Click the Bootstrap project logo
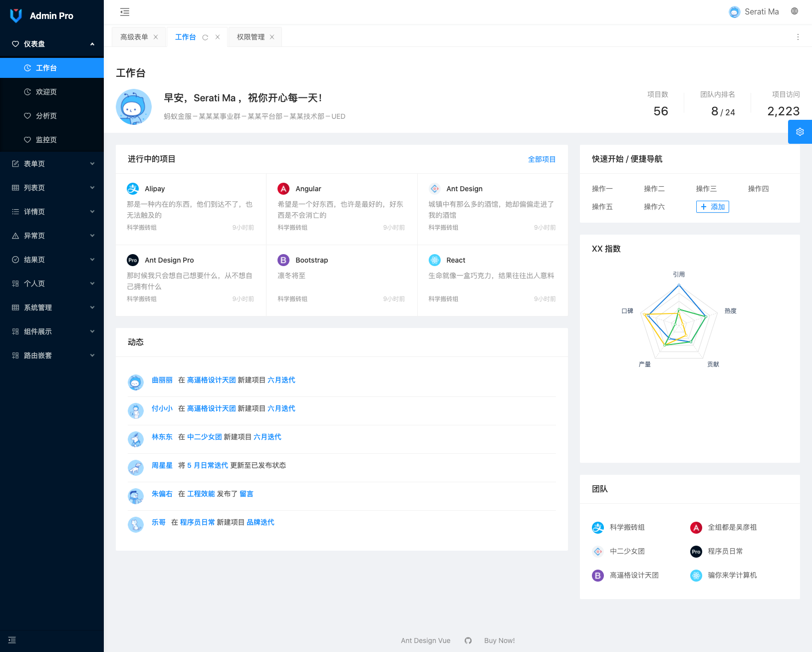 (x=283, y=260)
